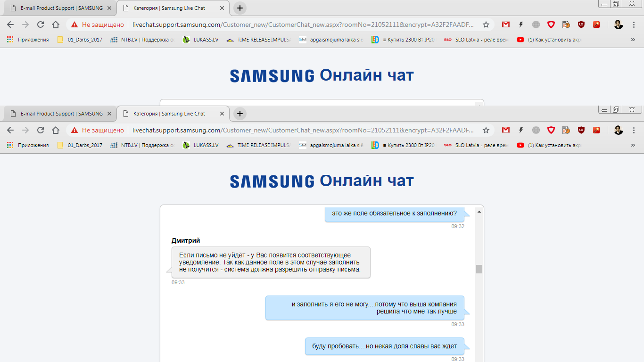Bookmark this page with the star in front window
644x362 pixels.
click(x=486, y=130)
